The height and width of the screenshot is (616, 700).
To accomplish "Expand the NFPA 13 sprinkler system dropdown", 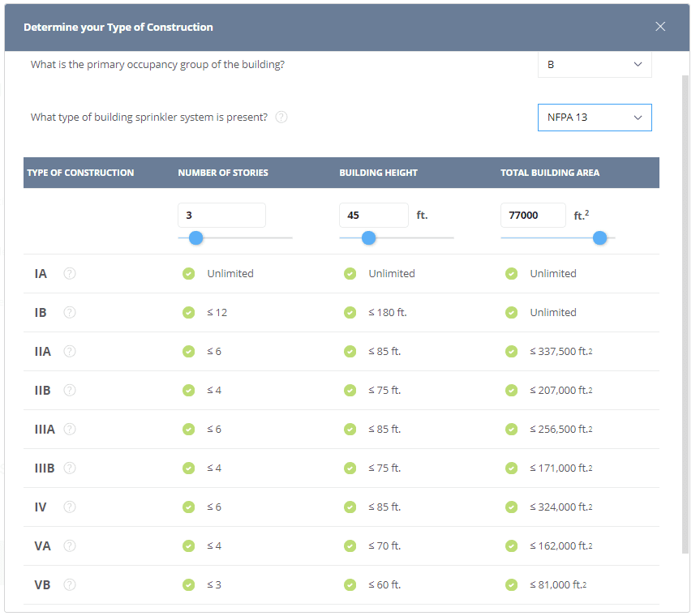I will pyautogui.click(x=595, y=117).
